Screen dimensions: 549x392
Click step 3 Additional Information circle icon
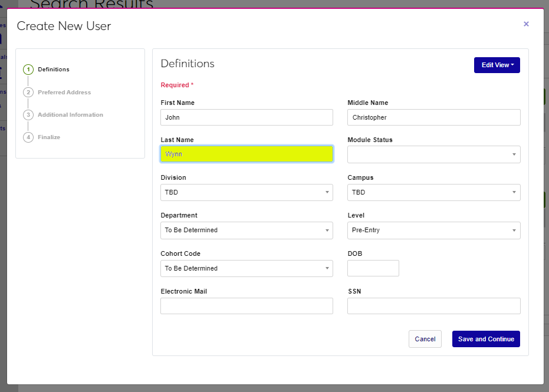click(28, 115)
